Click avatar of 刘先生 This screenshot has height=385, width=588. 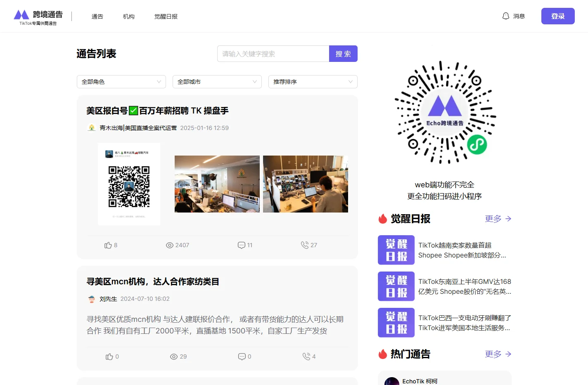click(92, 299)
